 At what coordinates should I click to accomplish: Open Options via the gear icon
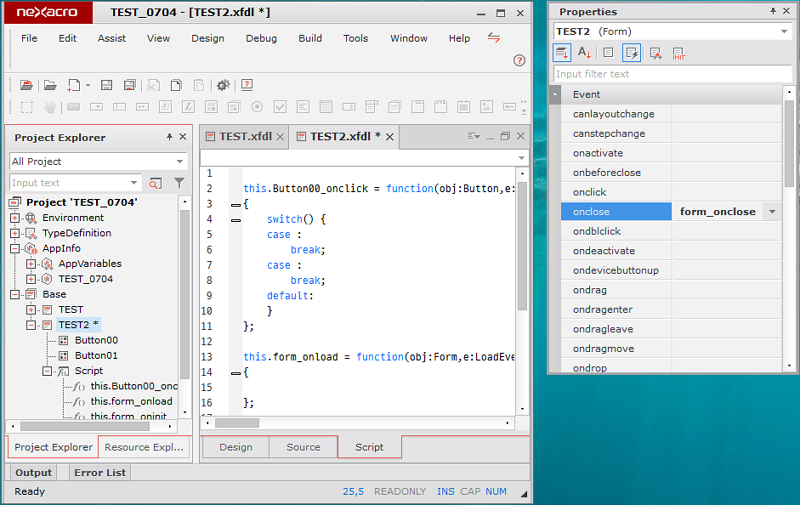point(223,85)
